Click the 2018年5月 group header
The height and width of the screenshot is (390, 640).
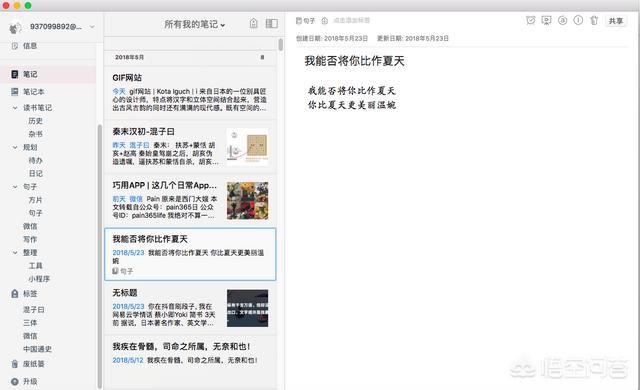pyautogui.click(x=190, y=58)
